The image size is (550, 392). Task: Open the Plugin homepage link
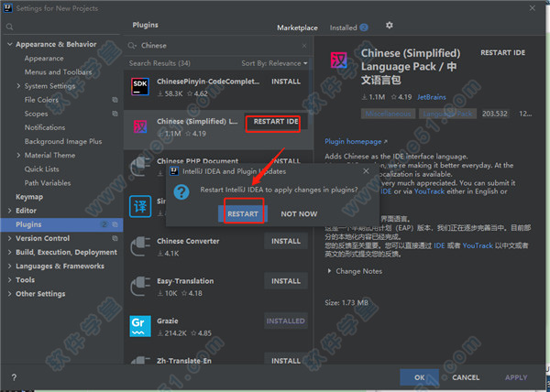coord(352,141)
